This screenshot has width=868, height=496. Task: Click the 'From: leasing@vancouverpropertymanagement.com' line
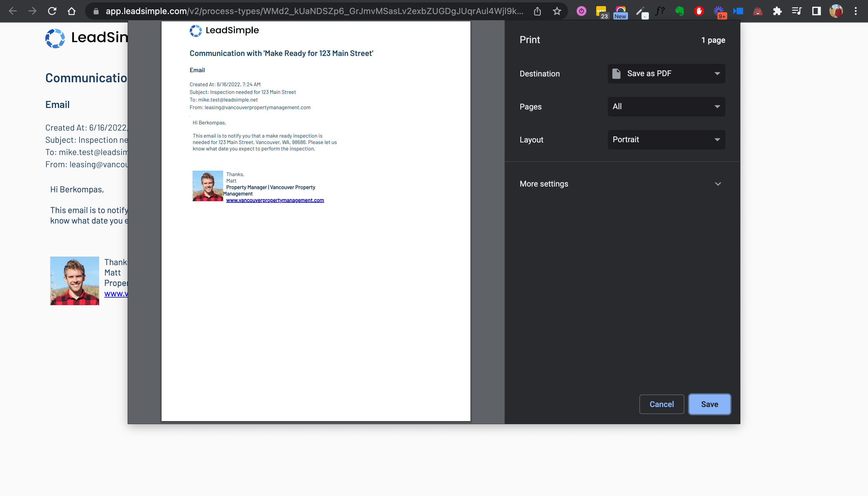(250, 108)
